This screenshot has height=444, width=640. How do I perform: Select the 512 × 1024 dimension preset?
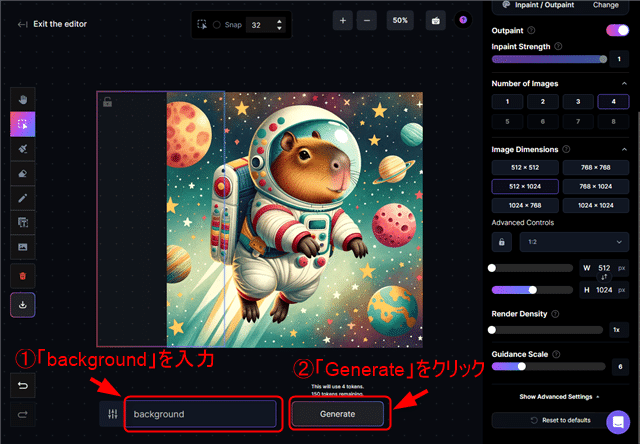click(x=525, y=186)
